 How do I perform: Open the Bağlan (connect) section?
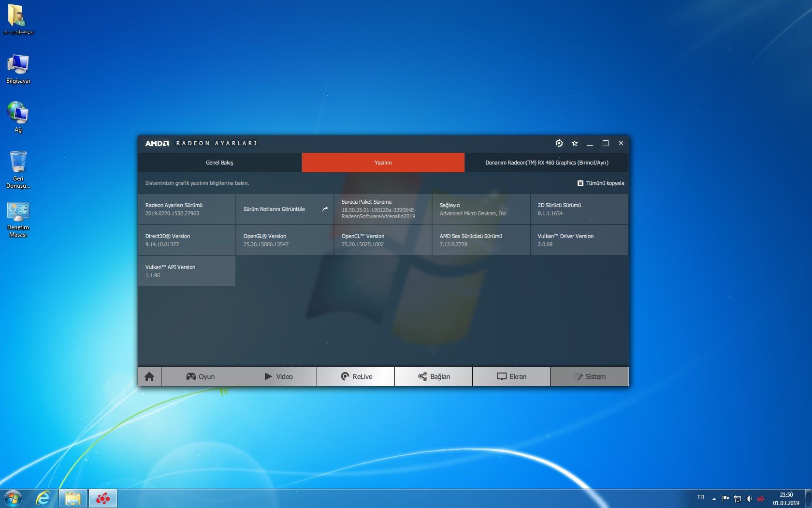point(434,376)
